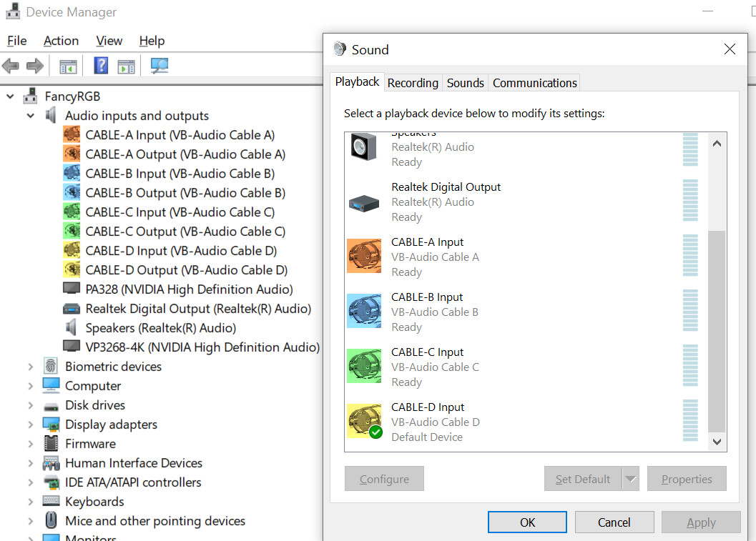Click the Keyboards category icon
Viewport: 756px width, 541px height.
click(x=51, y=501)
